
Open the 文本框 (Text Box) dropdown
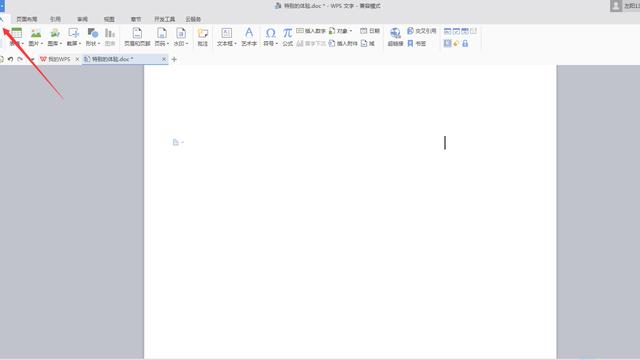(x=227, y=43)
